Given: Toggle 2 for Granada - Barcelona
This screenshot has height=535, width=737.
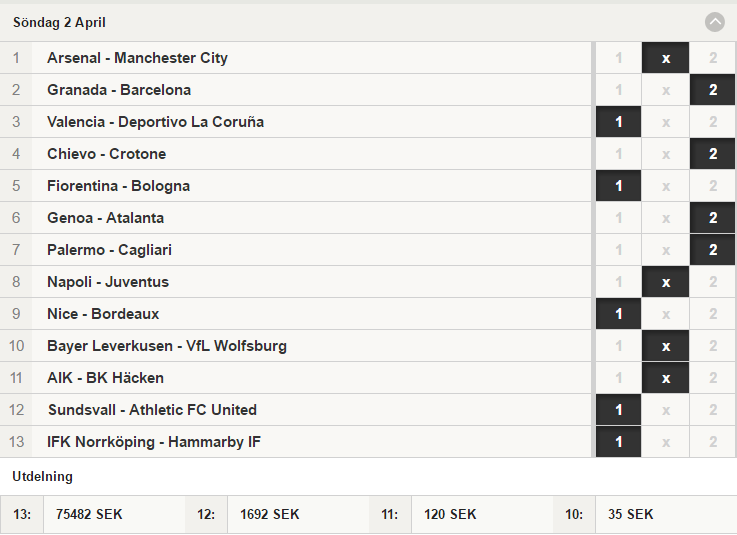Looking at the screenshot, I should (713, 90).
